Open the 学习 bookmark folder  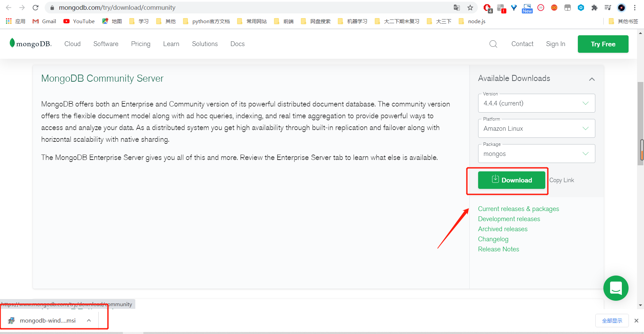(x=139, y=21)
